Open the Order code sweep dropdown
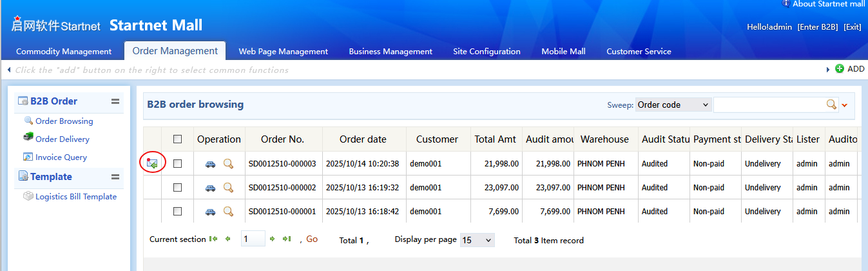Image resolution: width=868 pixels, height=271 pixels. point(673,105)
